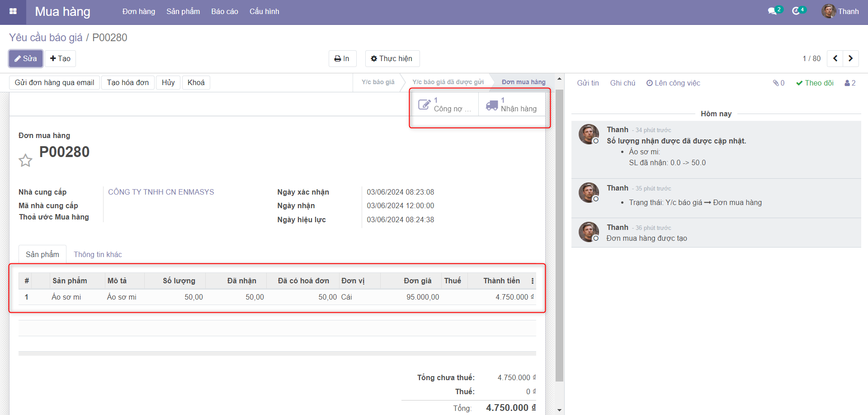The height and width of the screenshot is (415, 868).
Task: Show the followers list icon
Action: [850, 83]
